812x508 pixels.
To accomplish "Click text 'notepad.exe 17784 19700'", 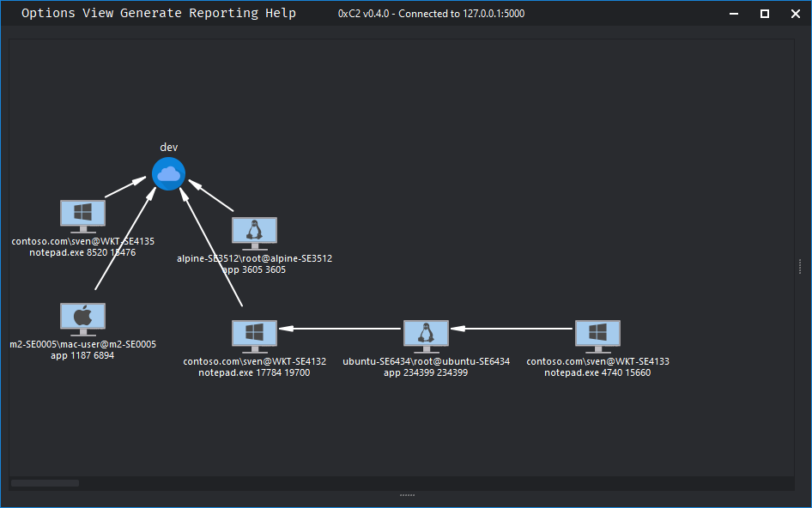I will (254, 372).
